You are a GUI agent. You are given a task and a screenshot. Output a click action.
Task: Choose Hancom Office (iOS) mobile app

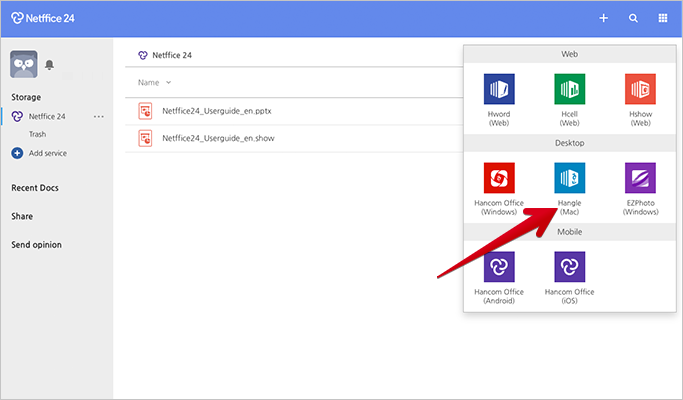point(569,267)
